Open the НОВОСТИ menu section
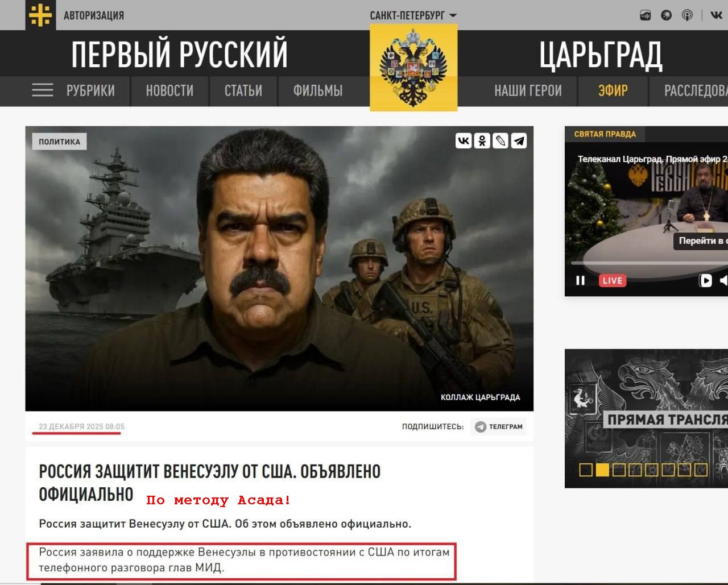 pos(170,90)
